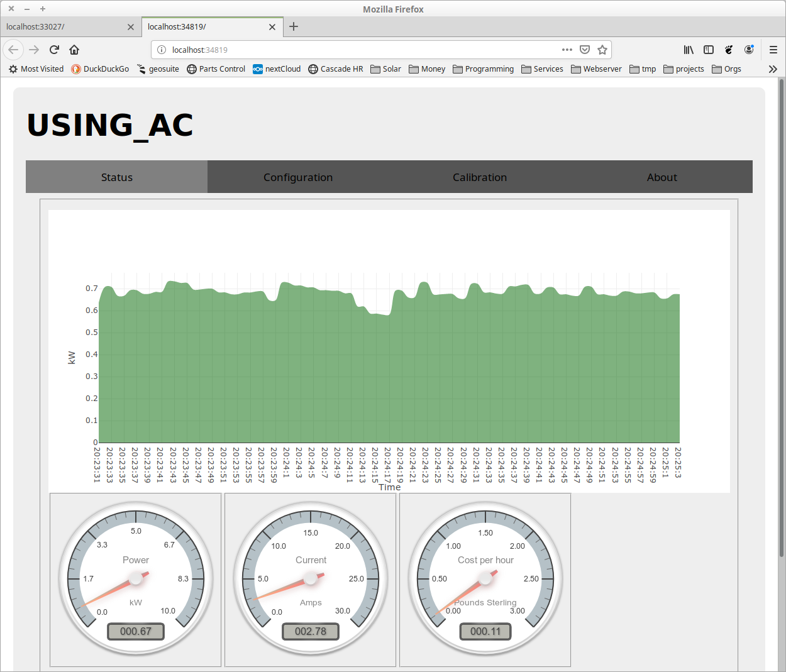Open the Programming bookmarks folder
The image size is (786, 672).
(483, 69)
